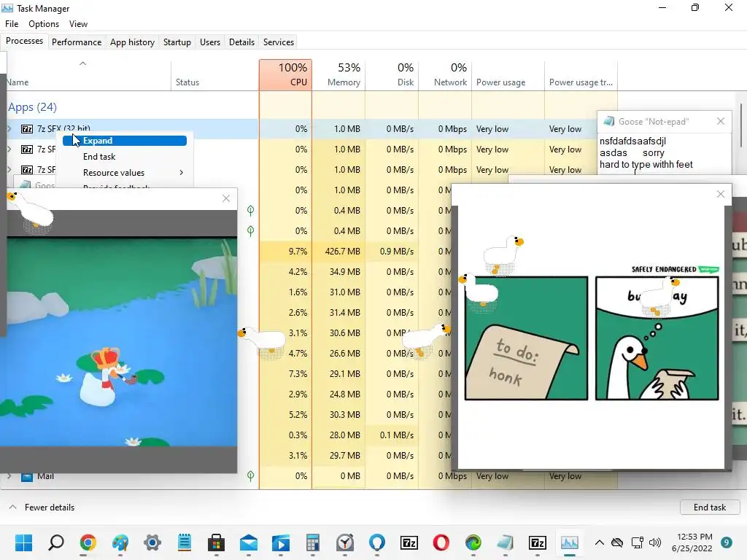Screen dimensions: 747x560
Task: Open network status tray icon
Action: click(637, 542)
